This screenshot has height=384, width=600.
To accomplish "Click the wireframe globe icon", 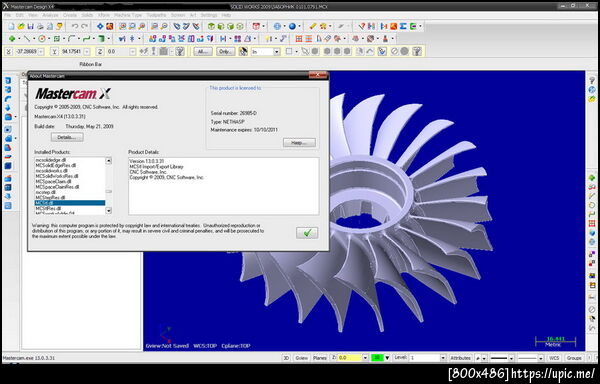I will click(277, 26).
